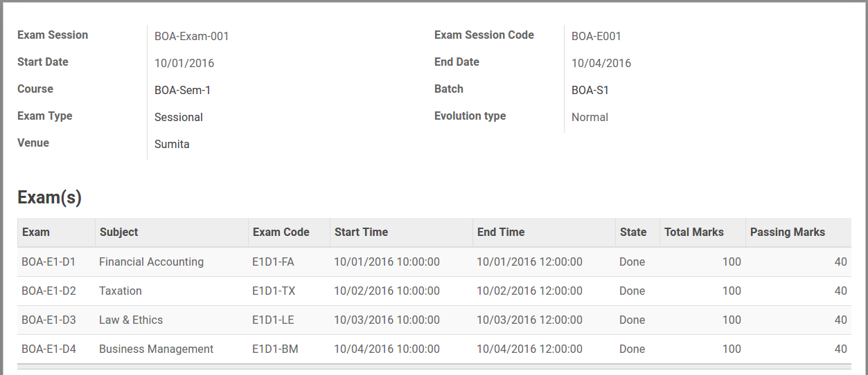Select the BOA-E001 session code value
The height and width of the screenshot is (375, 868).
point(596,36)
